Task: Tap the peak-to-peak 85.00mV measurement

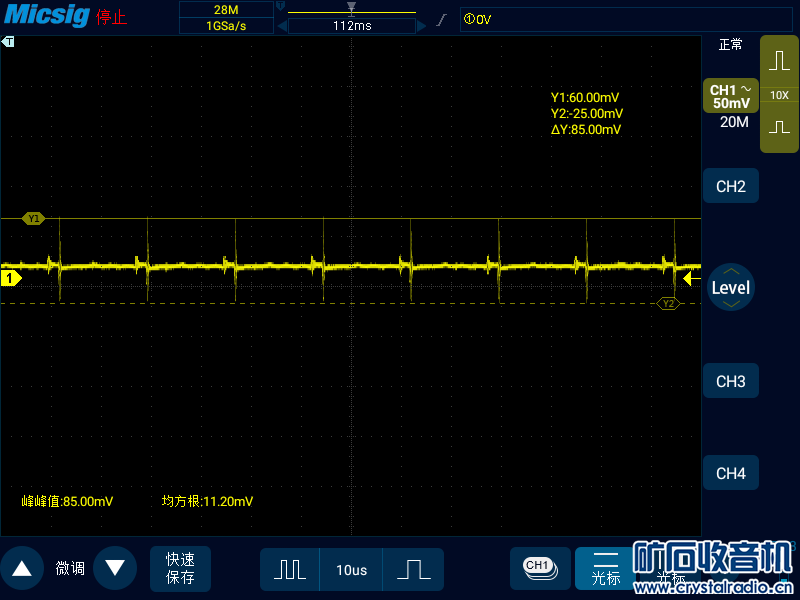Action: point(67,502)
